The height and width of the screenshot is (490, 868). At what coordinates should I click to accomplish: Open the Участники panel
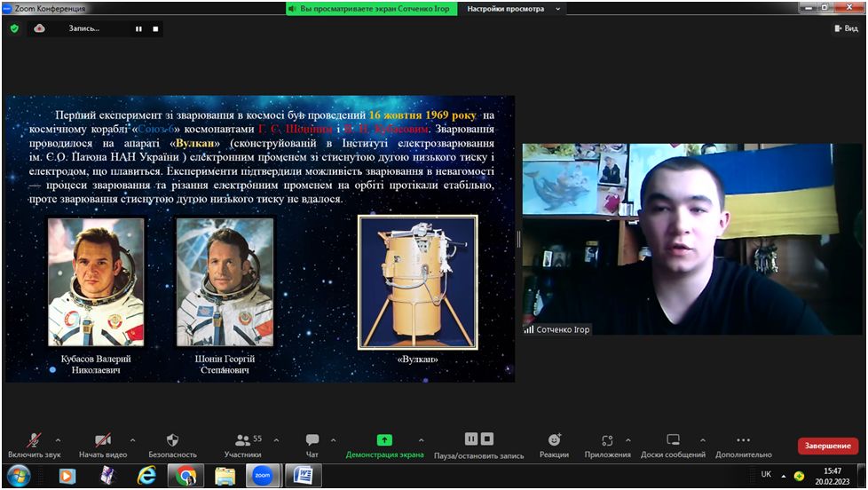(x=243, y=445)
